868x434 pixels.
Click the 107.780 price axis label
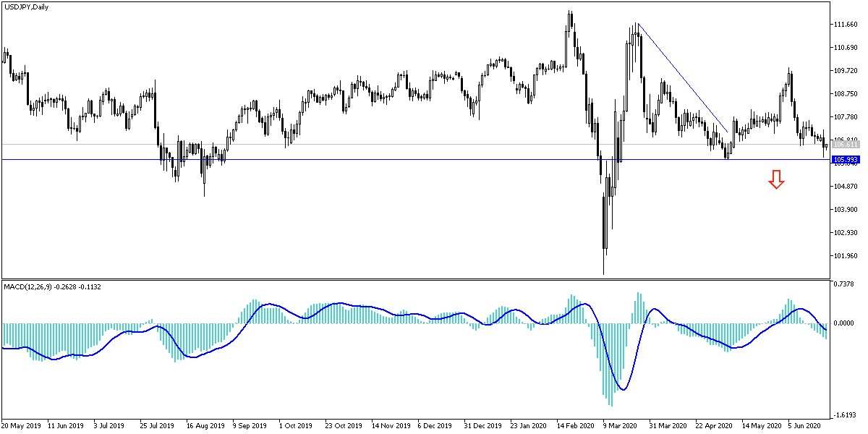(846, 117)
